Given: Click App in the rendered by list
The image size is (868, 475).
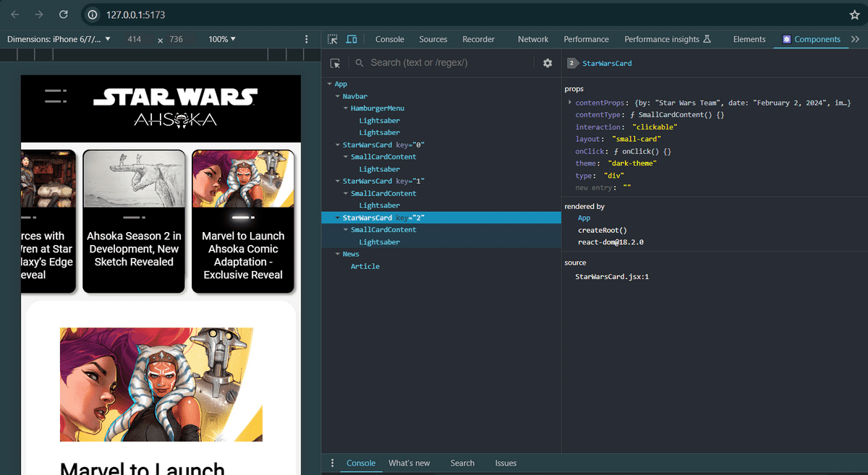Looking at the screenshot, I should click(584, 218).
